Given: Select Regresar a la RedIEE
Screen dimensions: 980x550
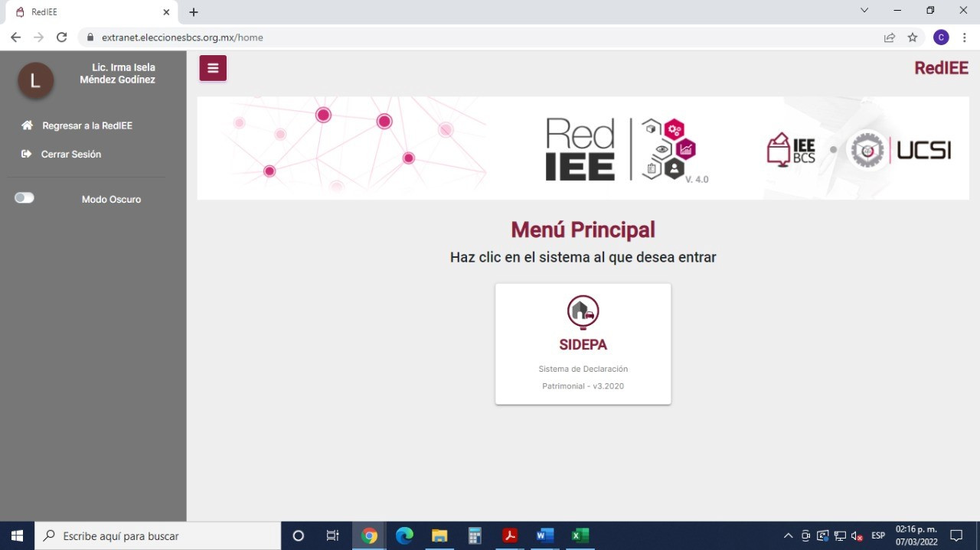Looking at the screenshot, I should point(87,125).
